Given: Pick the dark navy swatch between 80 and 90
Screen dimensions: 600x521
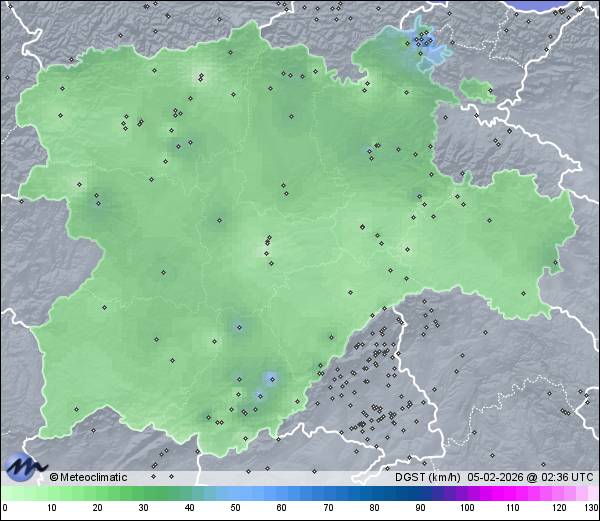Looking at the screenshot, I should [397, 494].
